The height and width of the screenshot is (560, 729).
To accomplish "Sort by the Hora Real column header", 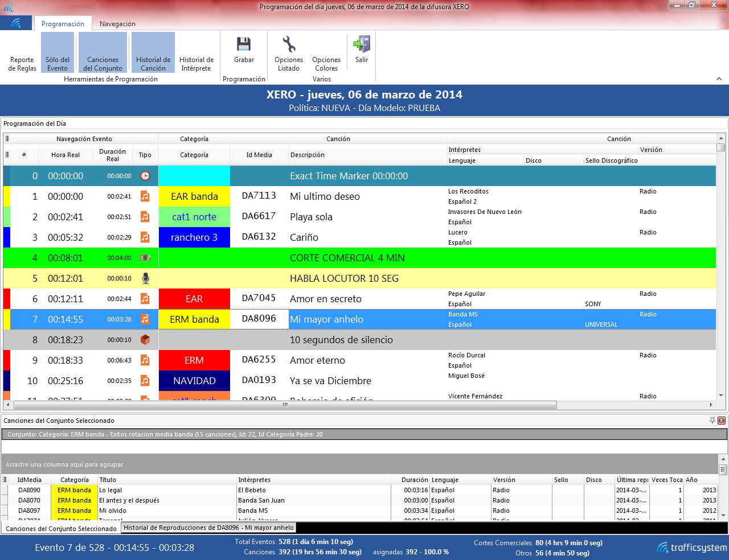I will (x=65, y=155).
